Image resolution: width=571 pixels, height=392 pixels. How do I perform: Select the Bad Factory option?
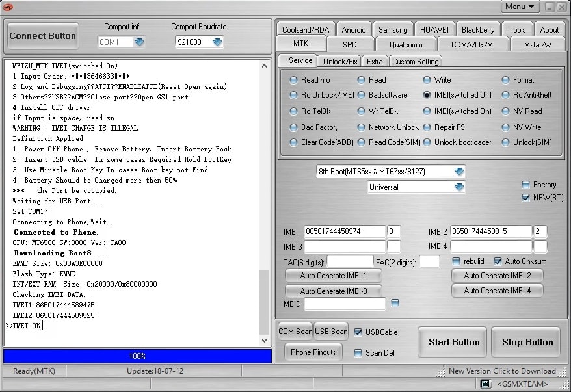314,127
